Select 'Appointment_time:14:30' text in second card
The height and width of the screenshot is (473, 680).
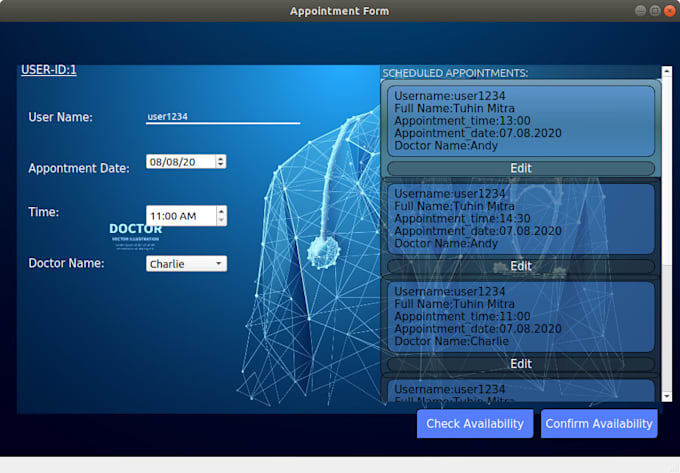(x=462, y=219)
